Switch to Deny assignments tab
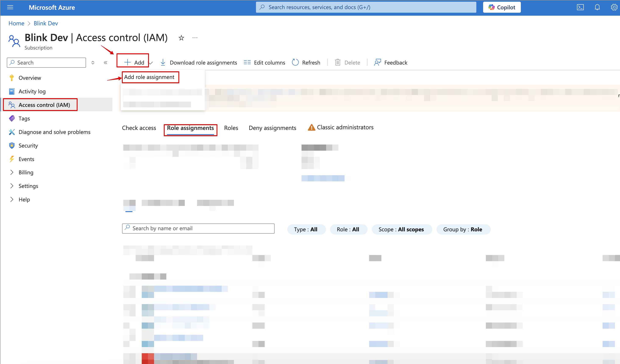This screenshot has height=364, width=620. point(272,128)
